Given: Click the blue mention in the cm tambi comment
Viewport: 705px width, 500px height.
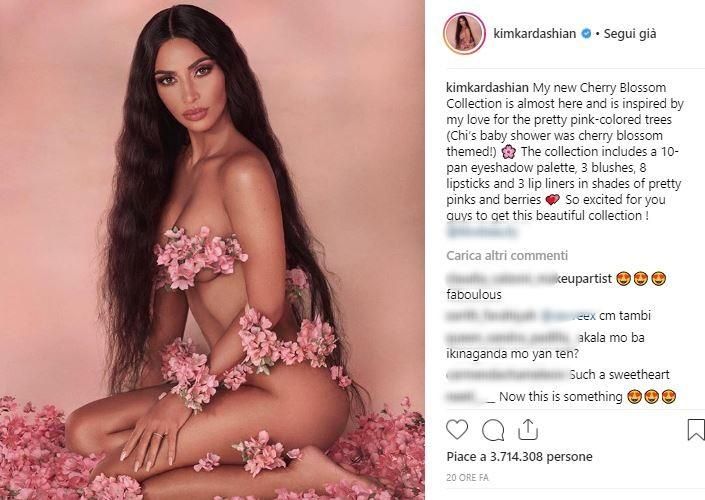Looking at the screenshot, I should click(x=569, y=316).
